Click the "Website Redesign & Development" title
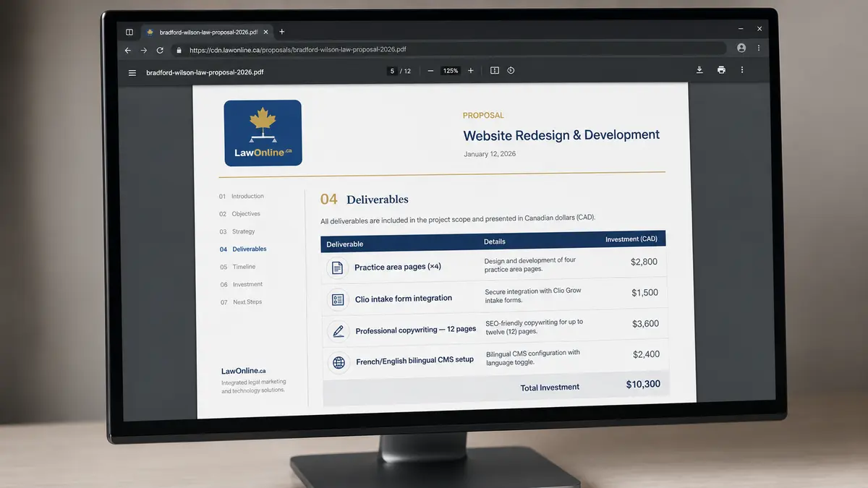Viewport: 868px width, 488px height. pyautogui.click(x=561, y=135)
